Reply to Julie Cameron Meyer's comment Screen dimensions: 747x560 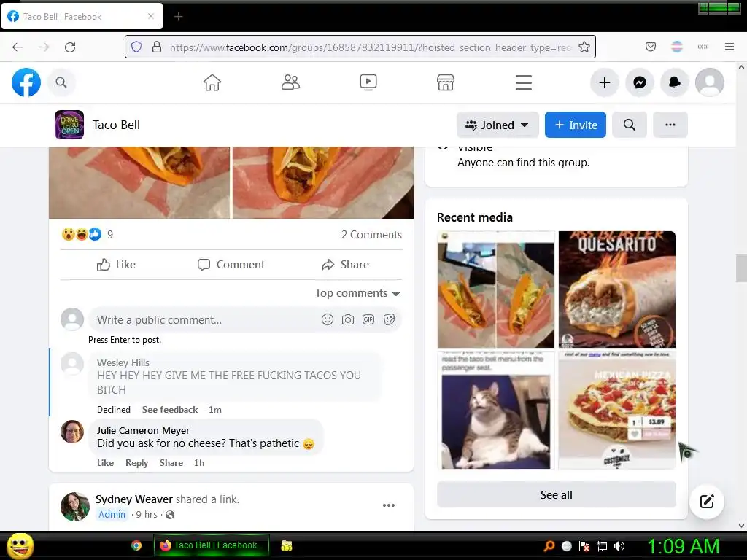click(x=136, y=463)
